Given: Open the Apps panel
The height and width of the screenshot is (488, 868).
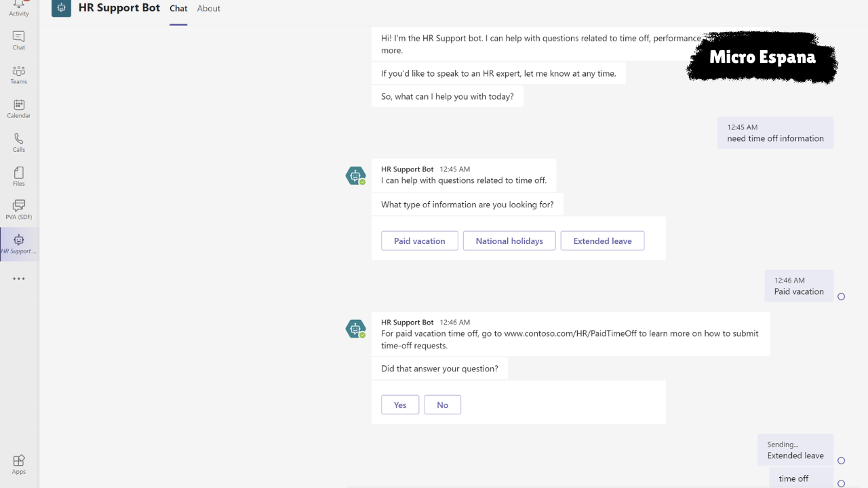Looking at the screenshot, I should tap(18, 464).
